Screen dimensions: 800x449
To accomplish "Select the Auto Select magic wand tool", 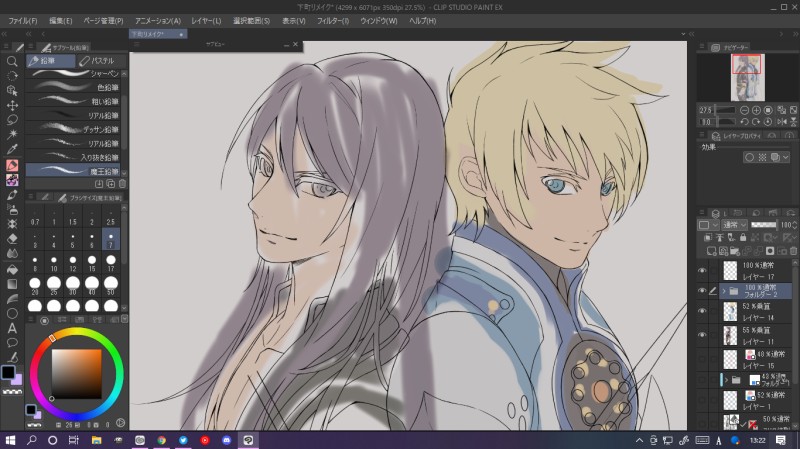I will (x=12, y=134).
